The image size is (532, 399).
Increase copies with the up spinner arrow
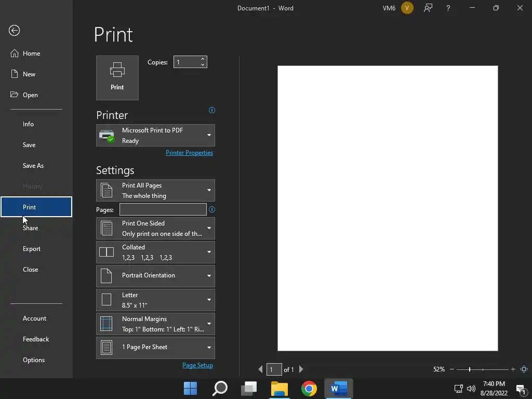point(203,59)
